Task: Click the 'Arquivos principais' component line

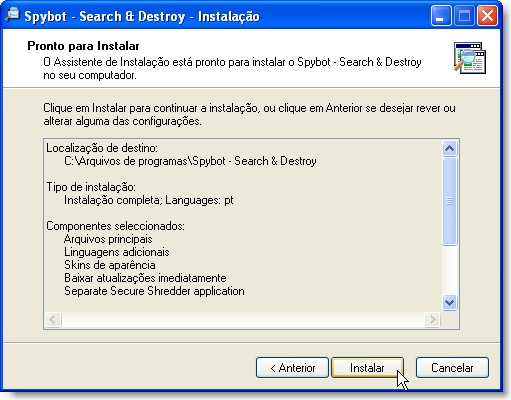Action: (108, 239)
